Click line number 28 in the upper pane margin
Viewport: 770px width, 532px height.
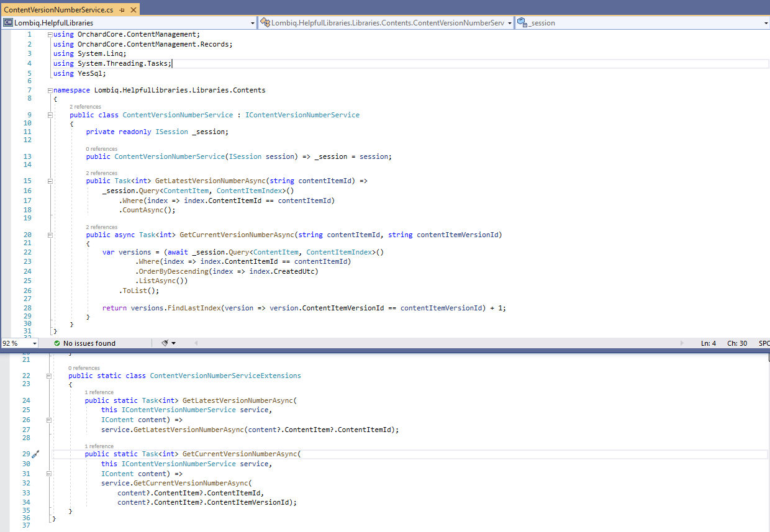(27, 308)
